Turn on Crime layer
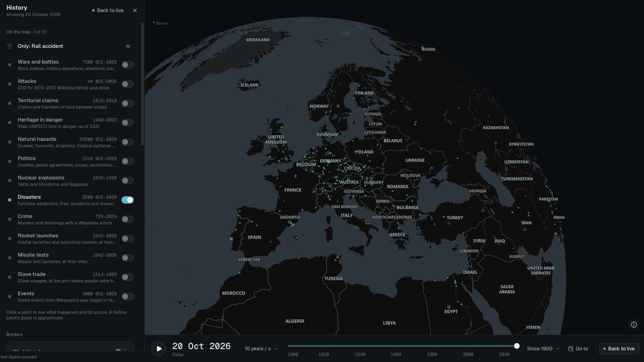644x362 pixels. click(128, 219)
